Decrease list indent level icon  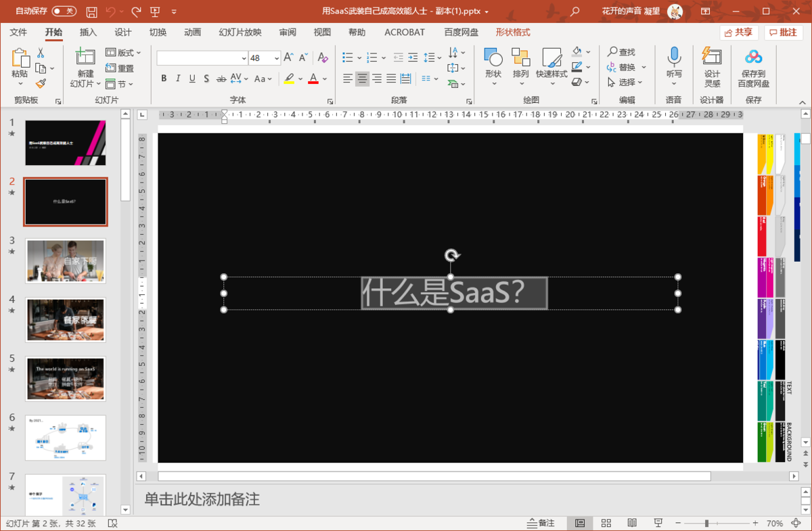tap(398, 57)
